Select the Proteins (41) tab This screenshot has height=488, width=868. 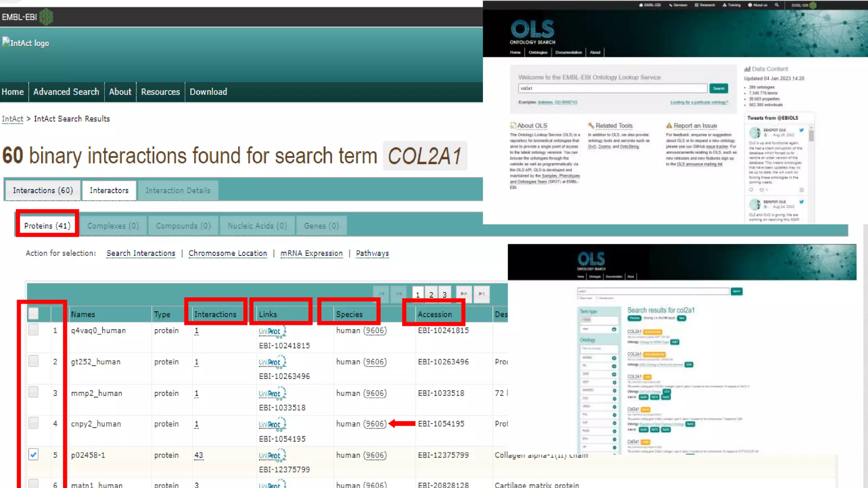coord(47,226)
